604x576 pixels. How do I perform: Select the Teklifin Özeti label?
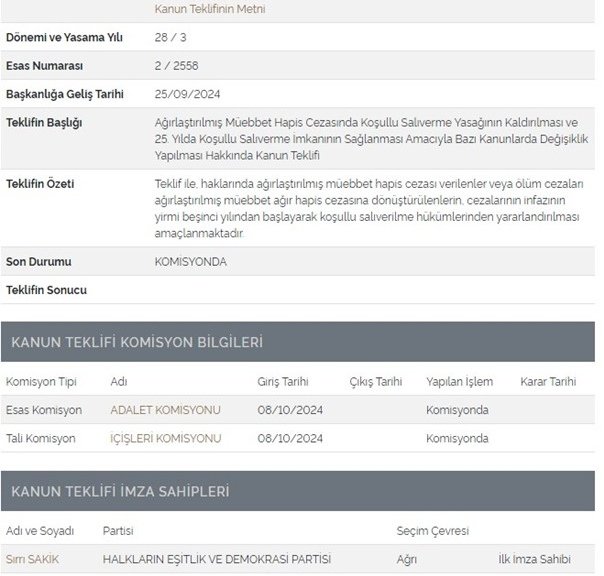tap(40, 184)
